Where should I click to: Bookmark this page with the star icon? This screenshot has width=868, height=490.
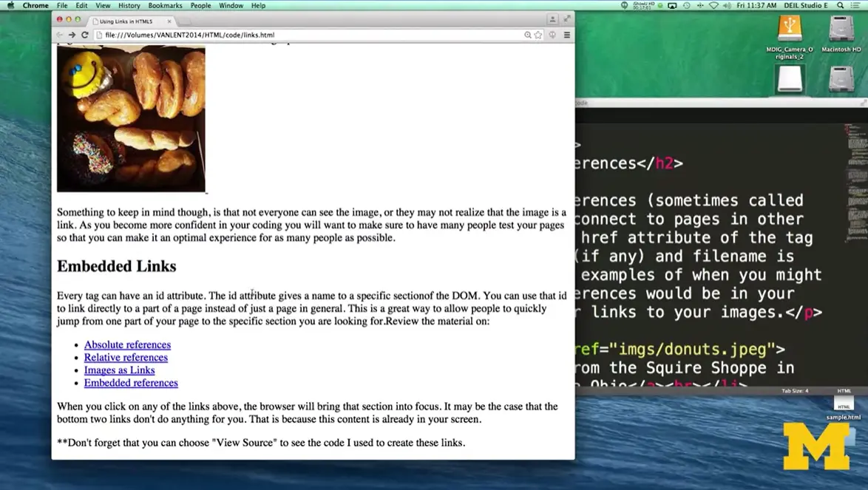coord(538,35)
